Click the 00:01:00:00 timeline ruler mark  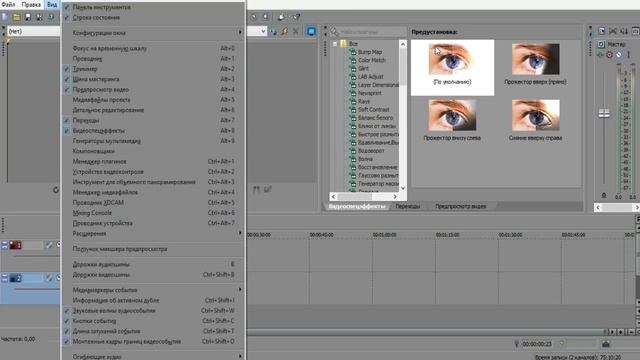click(384, 235)
